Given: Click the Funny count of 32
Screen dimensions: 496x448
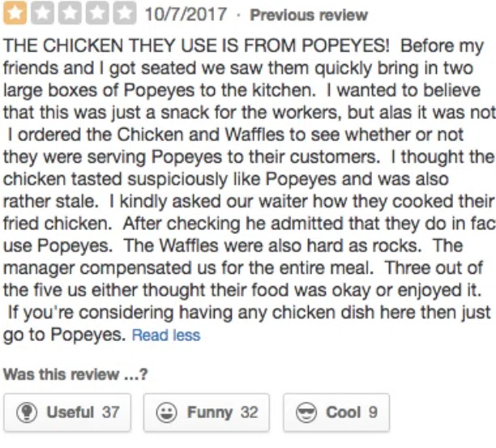Looking at the screenshot, I should point(249,412).
